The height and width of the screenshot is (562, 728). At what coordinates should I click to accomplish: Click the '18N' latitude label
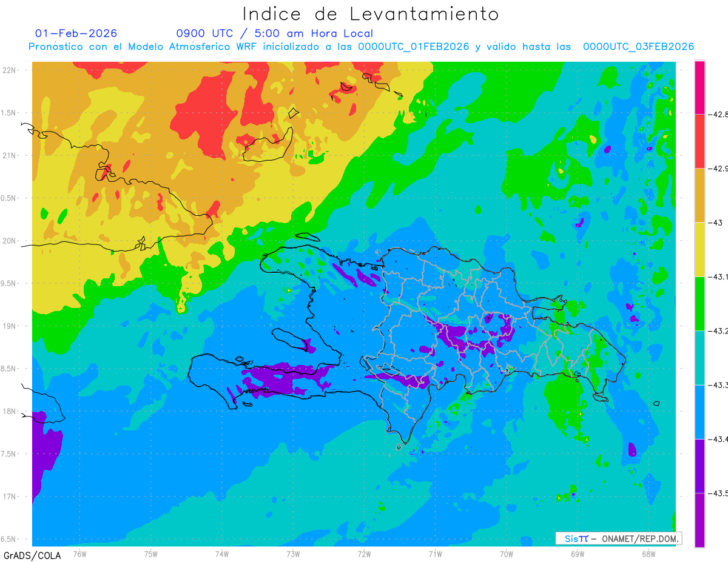pyautogui.click(x=10, y=411)
